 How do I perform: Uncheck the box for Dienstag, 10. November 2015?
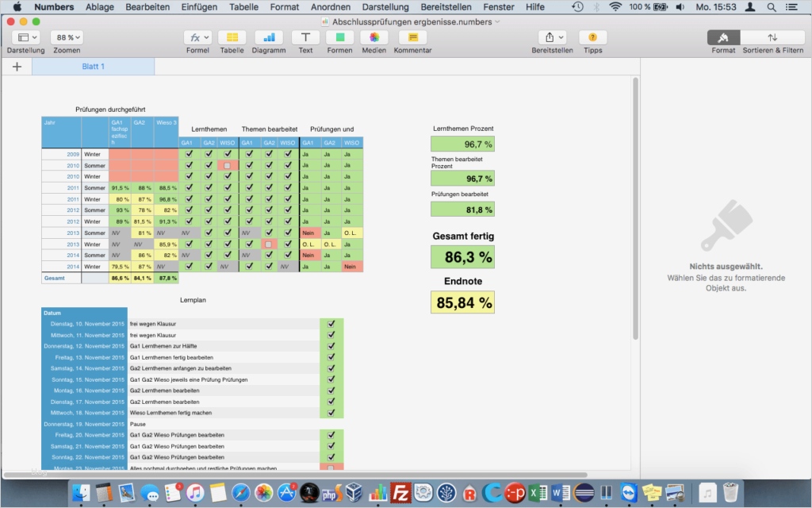(x=331, y=324)
